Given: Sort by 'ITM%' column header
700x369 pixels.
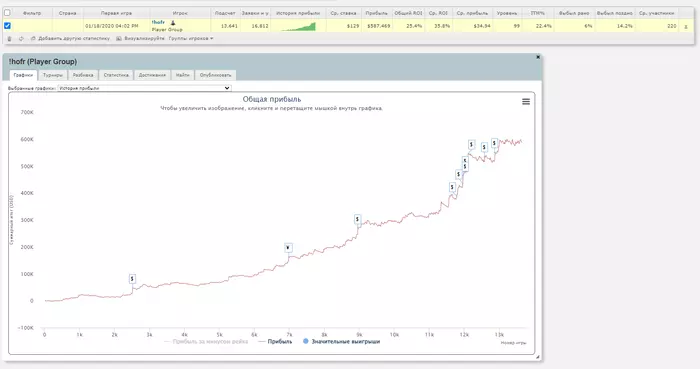Looking at the screenshot, I should 538,13.
